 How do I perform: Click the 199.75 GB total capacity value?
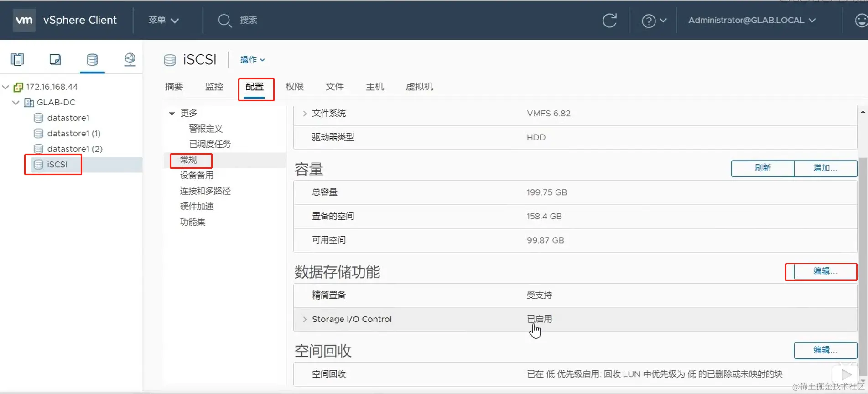(547, 192)
